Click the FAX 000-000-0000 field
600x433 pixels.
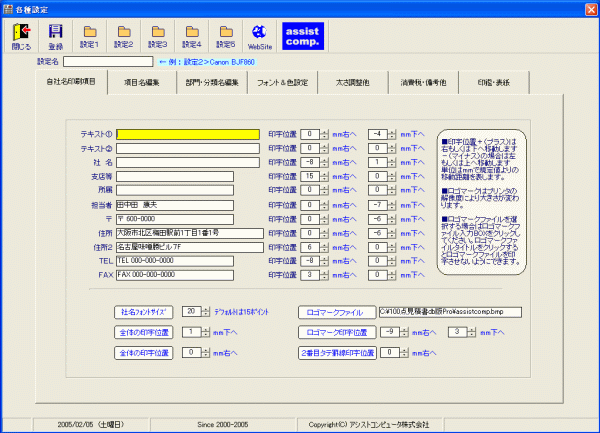[175, 275]
